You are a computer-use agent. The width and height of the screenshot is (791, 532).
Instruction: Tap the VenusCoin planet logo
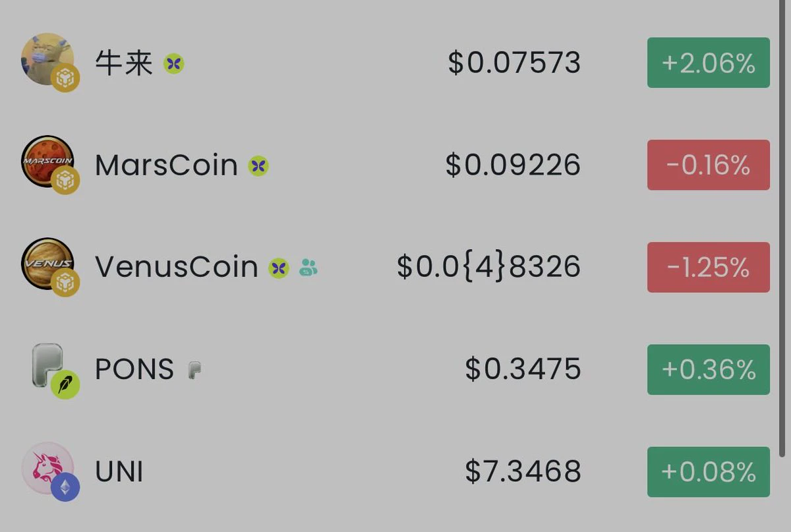point(47,264)
